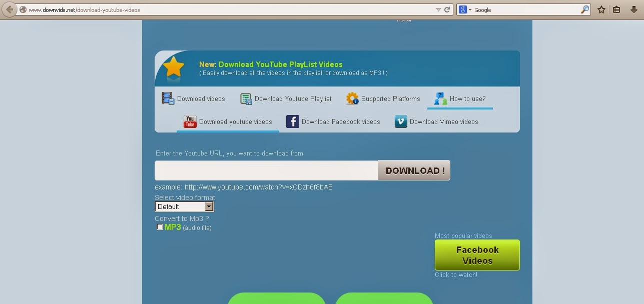Enable the MP3 audio file checkbox
The height and width of the screenshot is (304, 644).
click(160, 227)
